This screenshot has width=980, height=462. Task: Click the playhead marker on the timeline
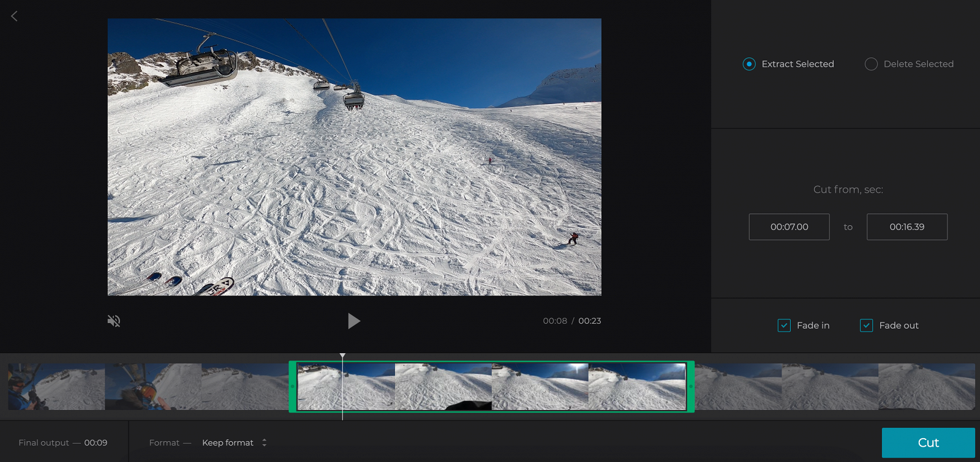click(342, 356)
